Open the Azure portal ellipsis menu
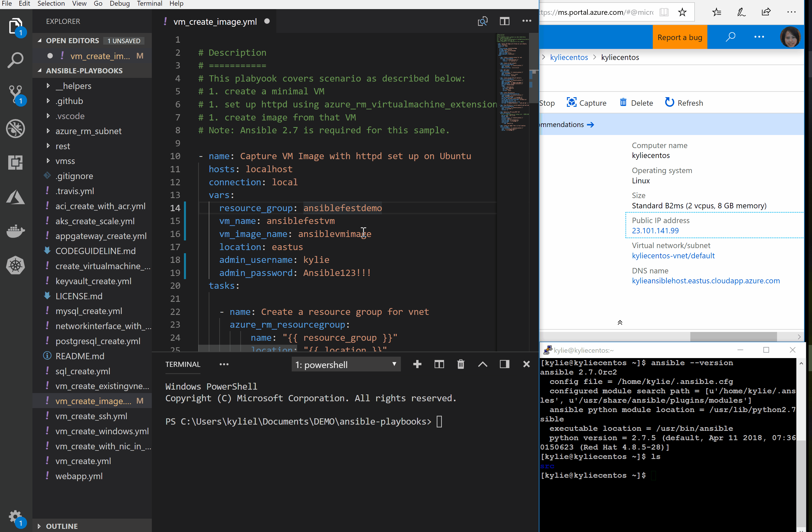This screenshot has width=812, height=532. point(759,37)
